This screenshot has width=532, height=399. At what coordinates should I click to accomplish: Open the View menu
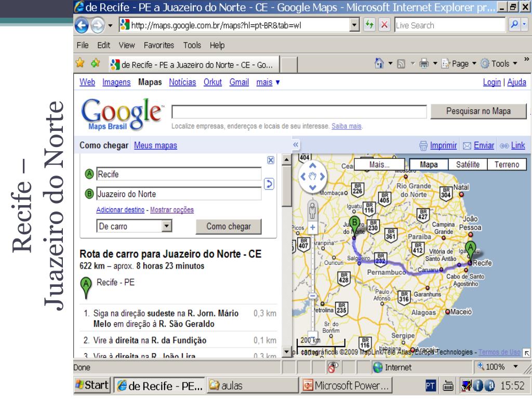(x=127, y=45)
